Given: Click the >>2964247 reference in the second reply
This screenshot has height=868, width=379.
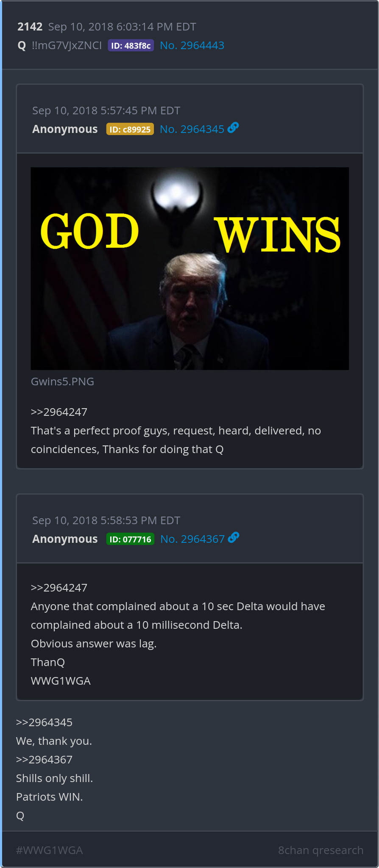Looking at the screenshot, I should click(59, 588).
